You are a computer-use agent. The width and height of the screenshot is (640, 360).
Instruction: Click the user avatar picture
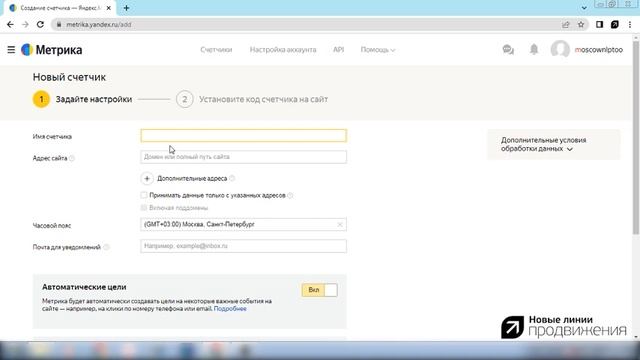[x=560, y=50]
